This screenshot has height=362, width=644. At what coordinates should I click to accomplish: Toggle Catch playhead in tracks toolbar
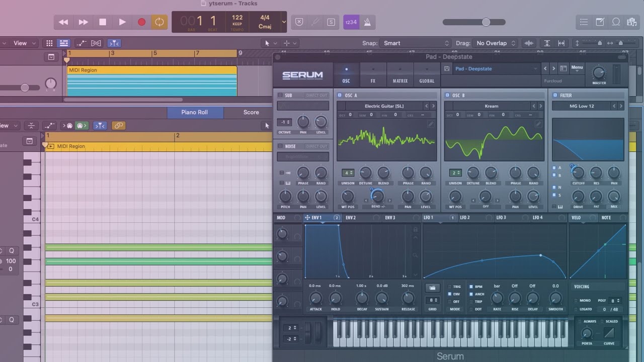114,43
